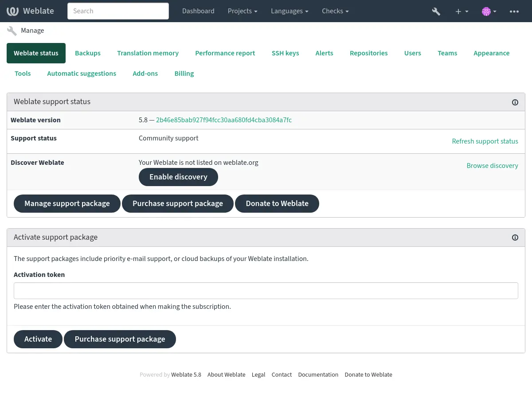
Task: Open Contact footer link
Action: [x=282, y=375]
